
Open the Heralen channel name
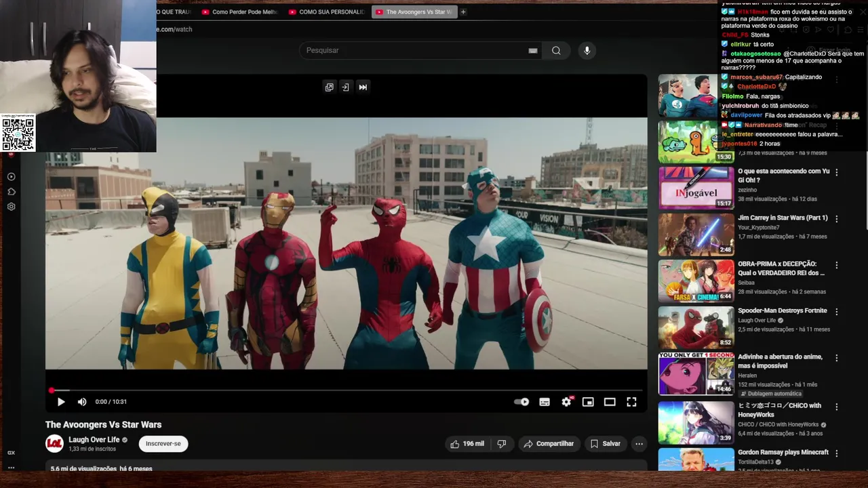[x=747, y=375]
